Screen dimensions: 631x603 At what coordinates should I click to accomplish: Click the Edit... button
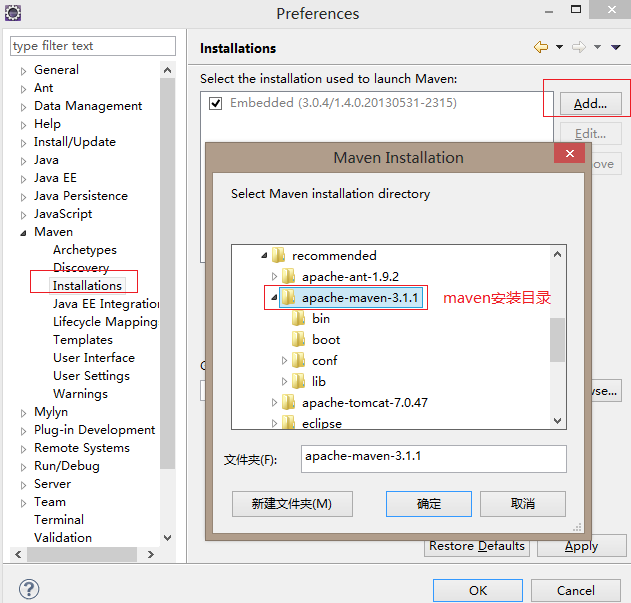[590, 133]
